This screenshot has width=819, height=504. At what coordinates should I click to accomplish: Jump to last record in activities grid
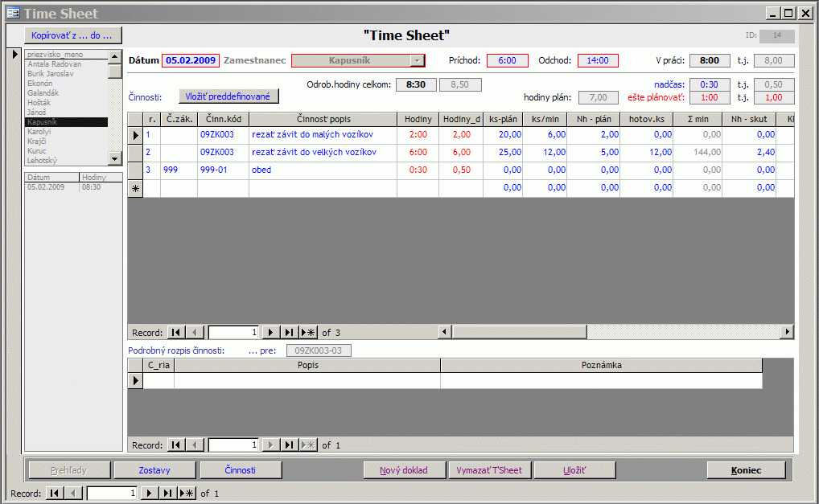point(289,332)
